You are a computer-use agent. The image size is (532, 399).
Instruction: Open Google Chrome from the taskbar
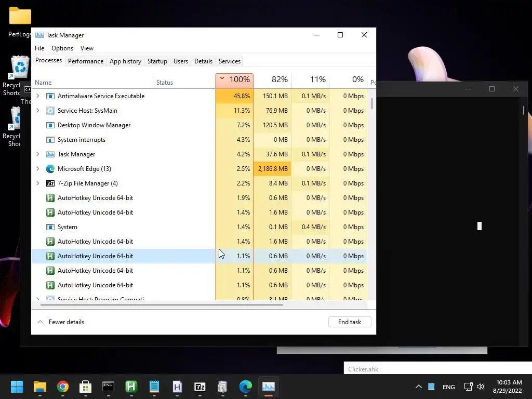63,387
